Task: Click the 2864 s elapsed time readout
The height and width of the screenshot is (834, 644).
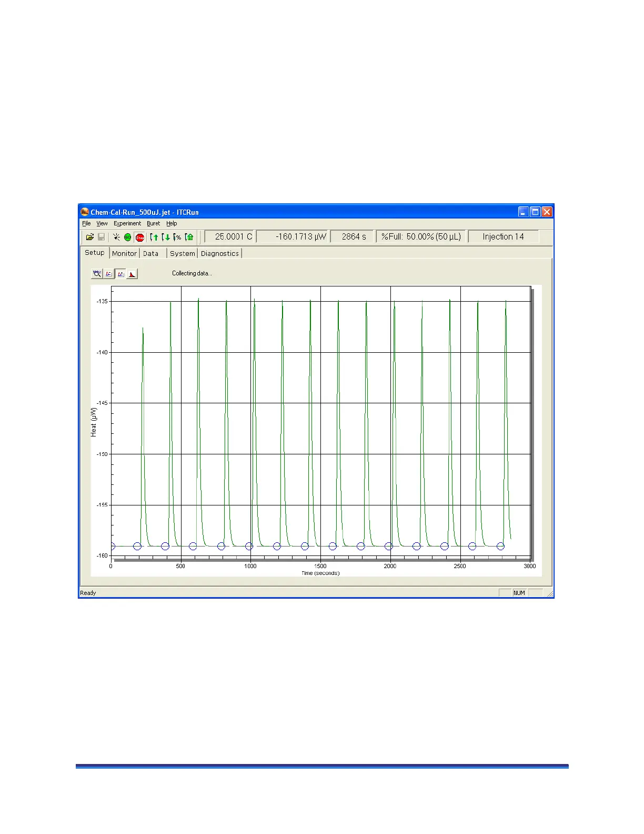Action: pos(352,237)
